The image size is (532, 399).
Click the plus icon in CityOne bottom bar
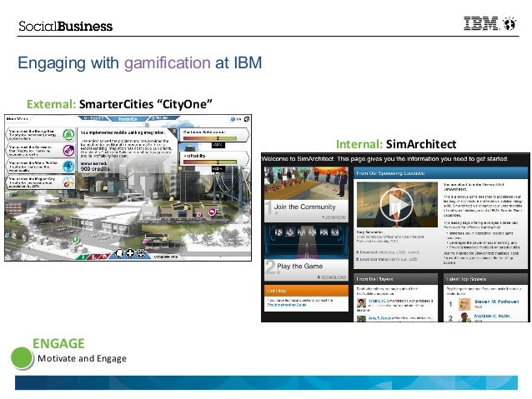[x=130, y=253]
